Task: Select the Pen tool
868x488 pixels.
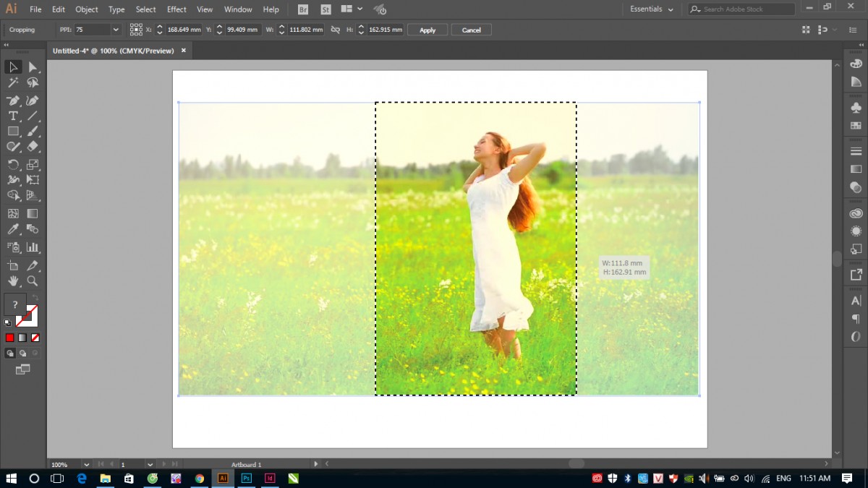Action: click(13, 100)
